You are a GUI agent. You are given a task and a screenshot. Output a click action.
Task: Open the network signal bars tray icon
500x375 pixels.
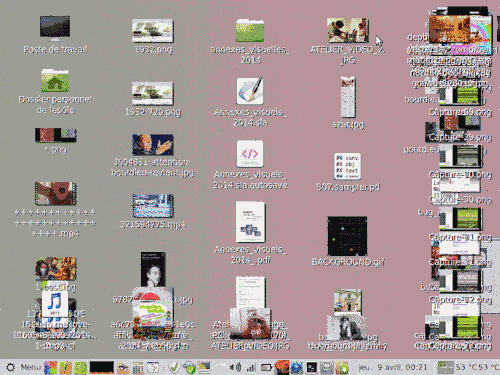coord(251,367)
